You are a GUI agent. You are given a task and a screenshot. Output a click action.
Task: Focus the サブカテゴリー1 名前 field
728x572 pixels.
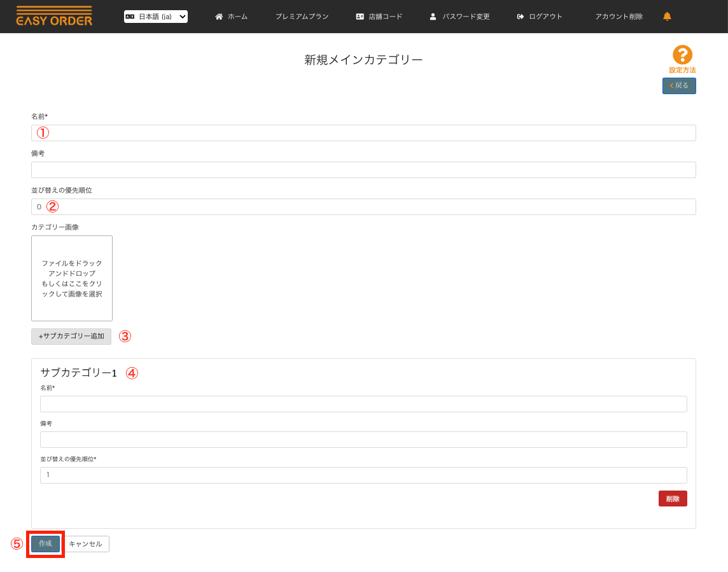[363, 404]
